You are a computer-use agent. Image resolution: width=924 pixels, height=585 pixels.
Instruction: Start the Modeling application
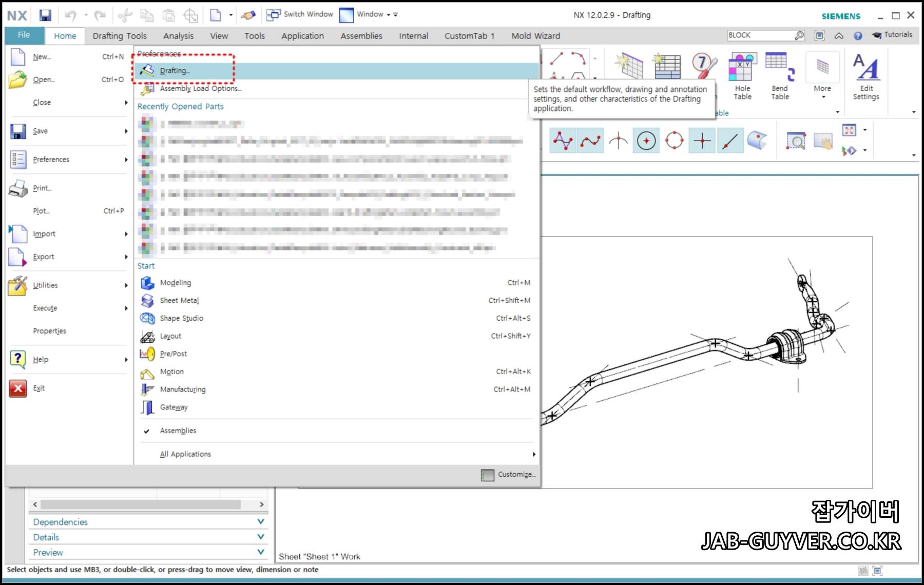click(x=336, y=283)
